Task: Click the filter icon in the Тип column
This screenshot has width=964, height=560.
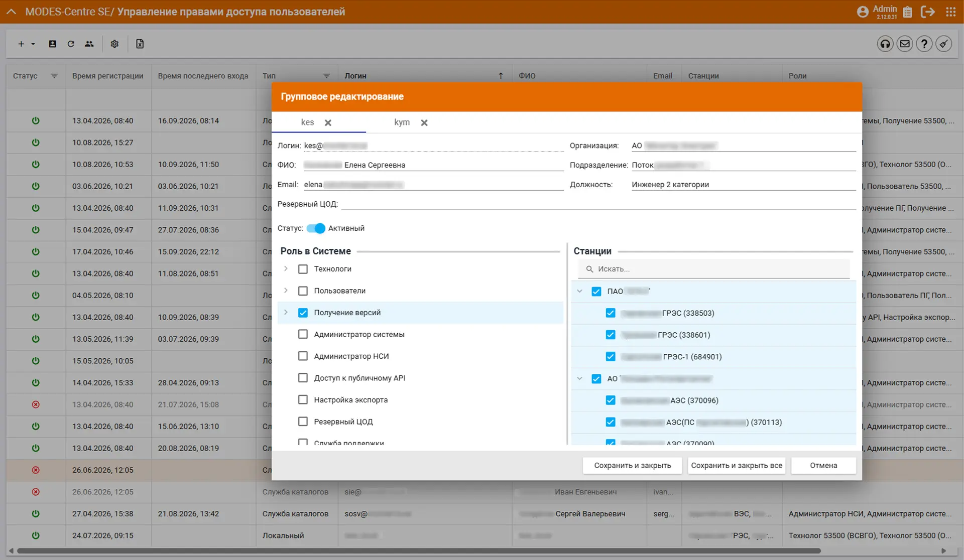Action: pyautogui.click(x=326, y=76)
